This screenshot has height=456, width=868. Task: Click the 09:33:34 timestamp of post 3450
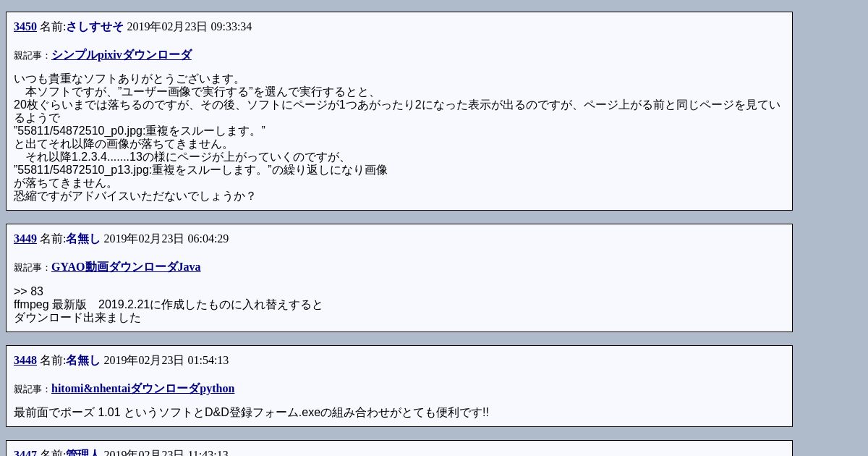[231, 27]
